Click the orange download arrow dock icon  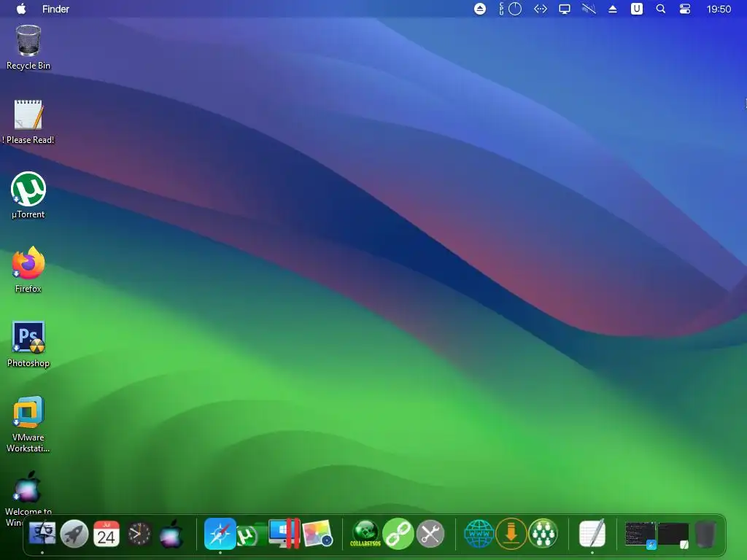tap(511, 534)
